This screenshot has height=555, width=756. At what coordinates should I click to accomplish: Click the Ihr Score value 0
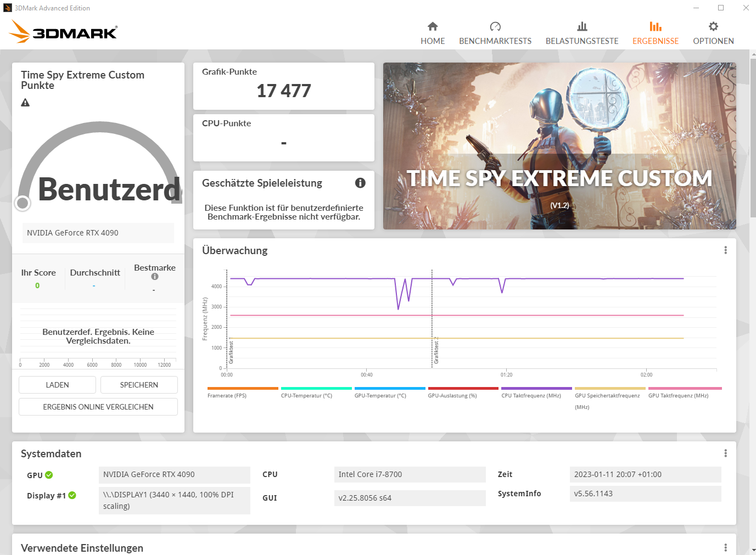[x=37, y=285]
